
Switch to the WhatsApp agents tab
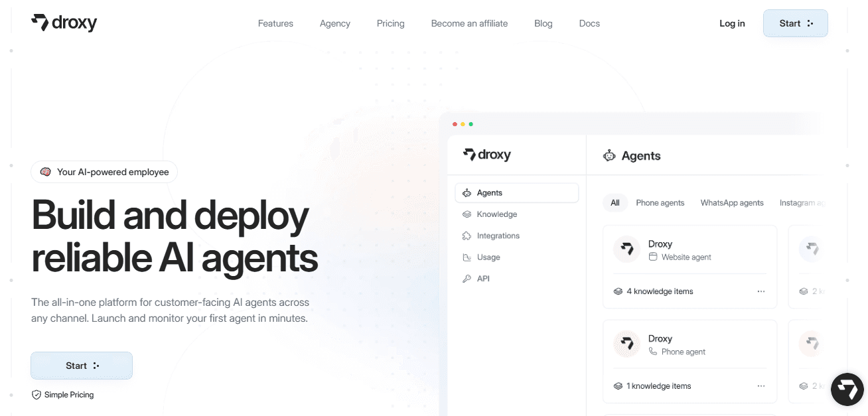point(732,203)
